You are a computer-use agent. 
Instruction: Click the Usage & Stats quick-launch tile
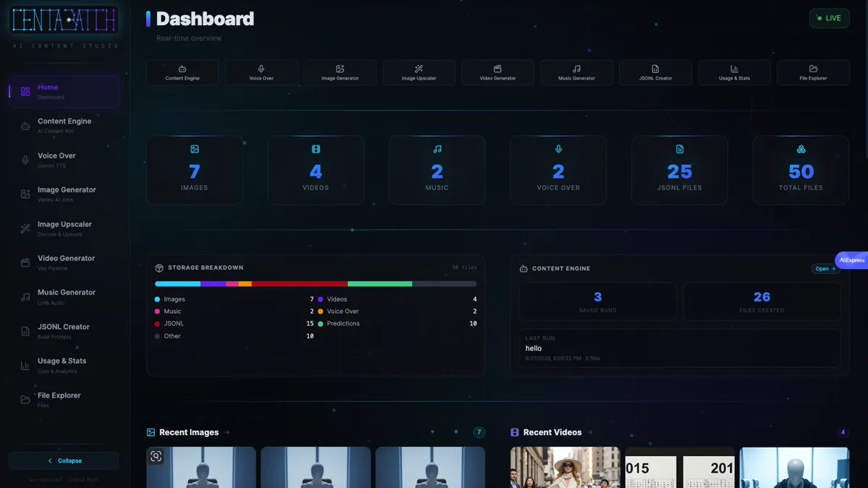tap(734, 72)
